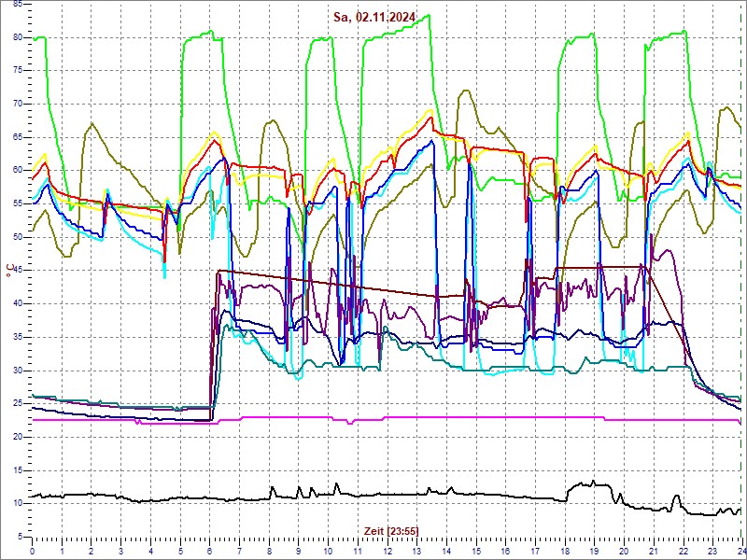Screen dimensions: 747x560
Task: Select the Zeit [23:55] time label
Action: click(x=391, y=531)
